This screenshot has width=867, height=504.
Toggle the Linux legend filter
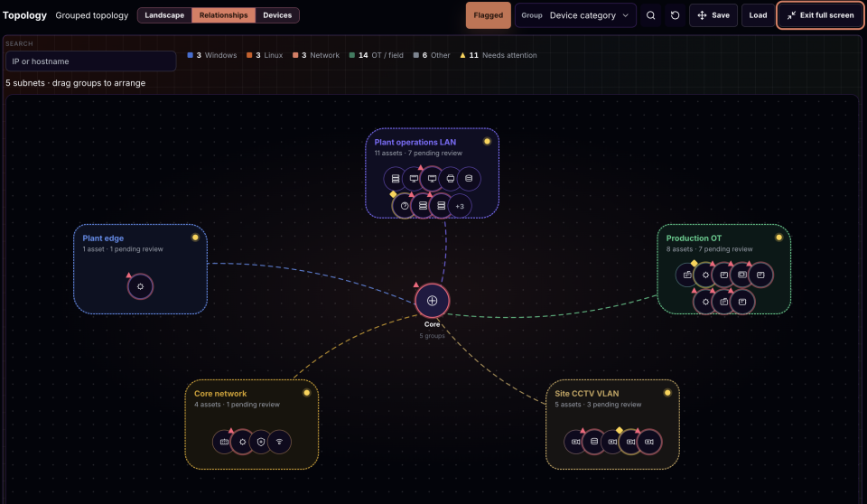click(x=265, y=55)
